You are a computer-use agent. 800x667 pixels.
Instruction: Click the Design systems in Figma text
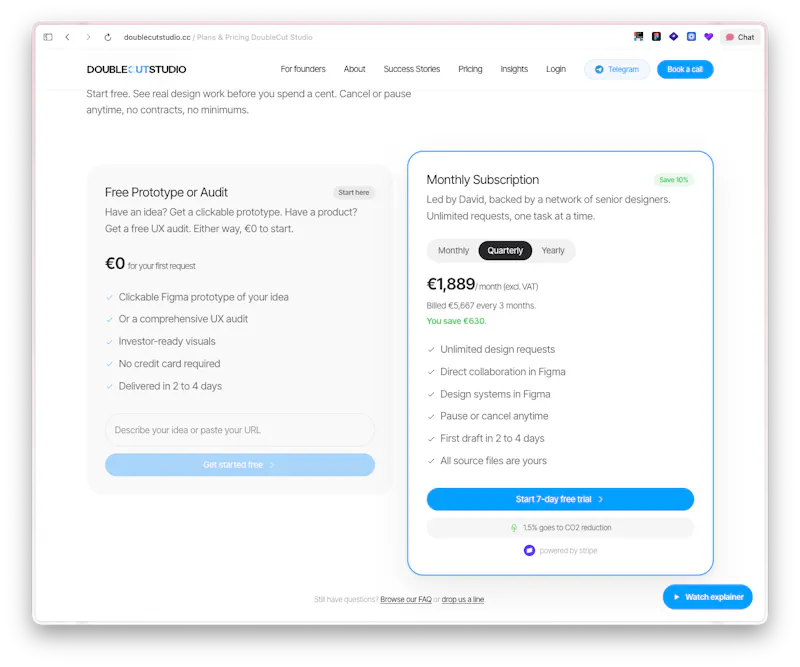495,394
